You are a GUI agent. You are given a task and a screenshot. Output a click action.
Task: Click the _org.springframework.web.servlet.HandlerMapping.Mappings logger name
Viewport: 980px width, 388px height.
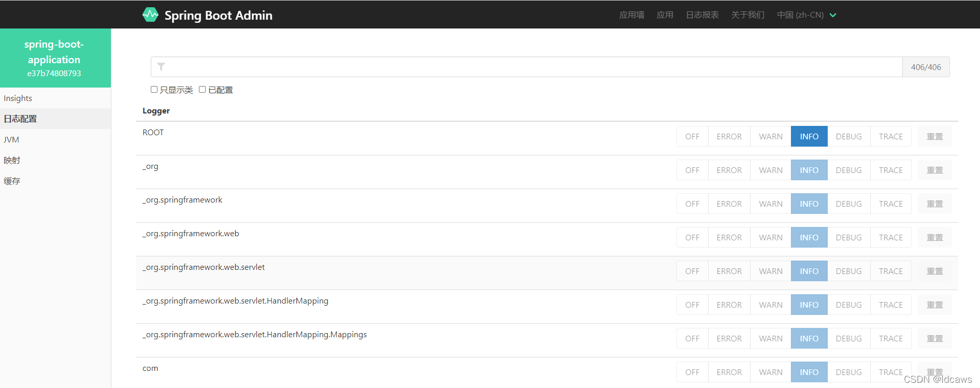(x=254, y=335)
